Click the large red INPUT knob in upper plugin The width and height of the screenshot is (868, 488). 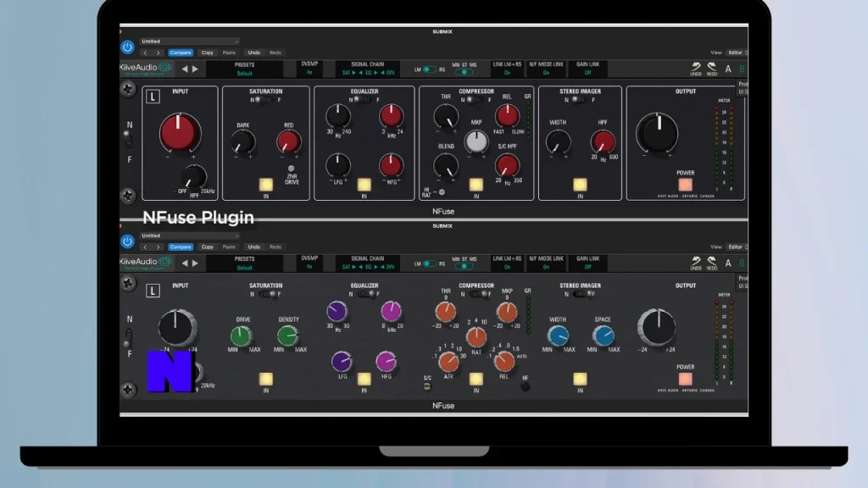pos(180,133)
